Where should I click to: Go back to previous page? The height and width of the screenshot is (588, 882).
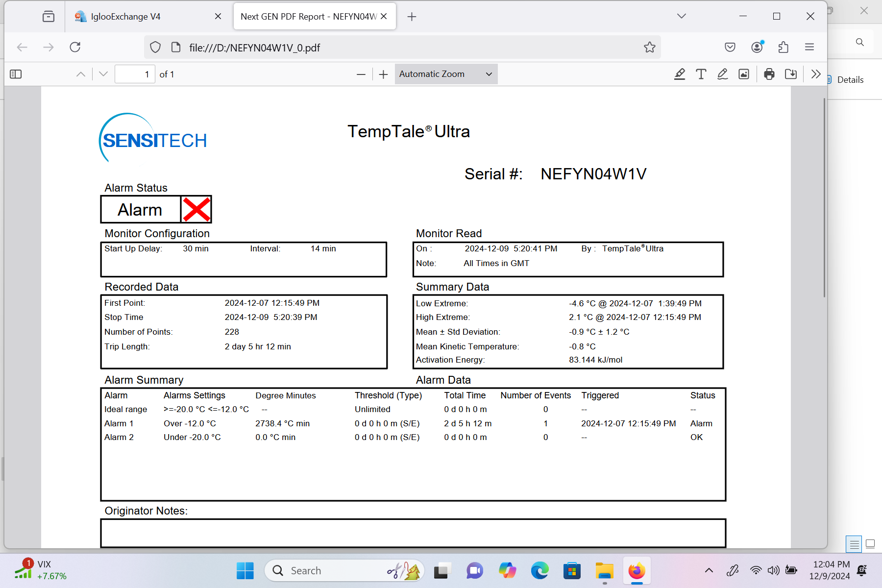22,48
